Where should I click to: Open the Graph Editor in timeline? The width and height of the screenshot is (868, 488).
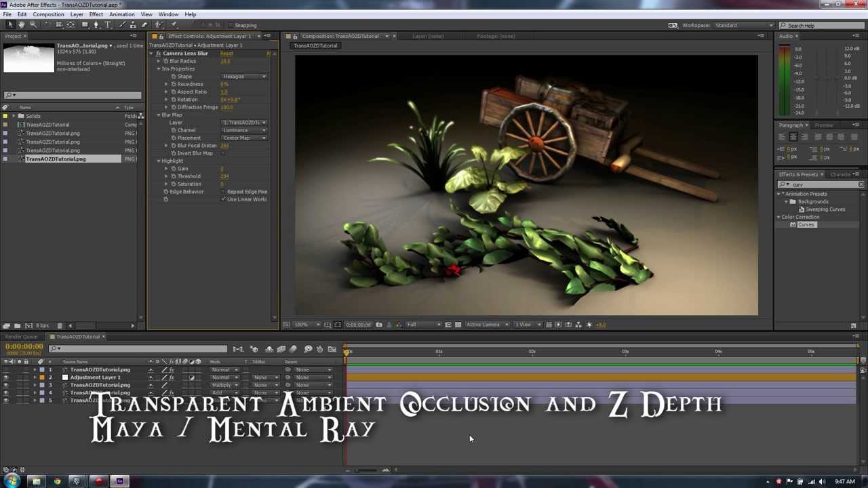[x=332, y=349]
